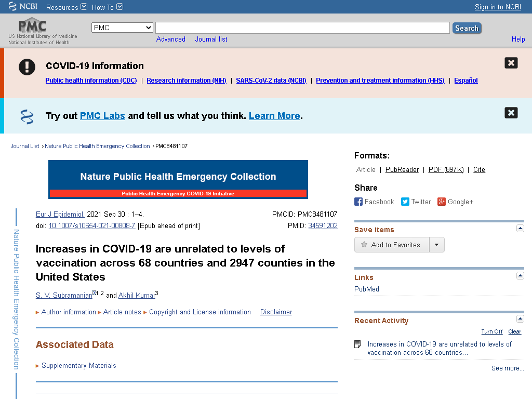Go to Journal List breadcrumb
Viewport: 532px width, 399px height.
coord(25,146)
